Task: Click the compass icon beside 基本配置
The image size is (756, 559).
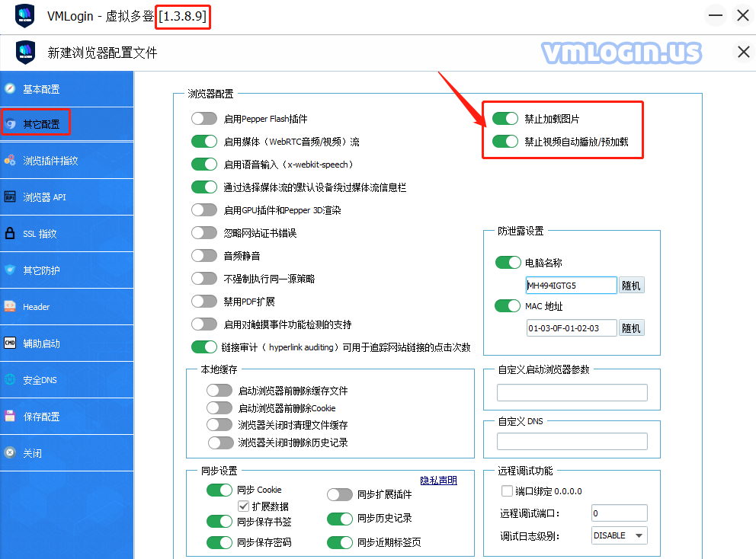Action: 10,88
